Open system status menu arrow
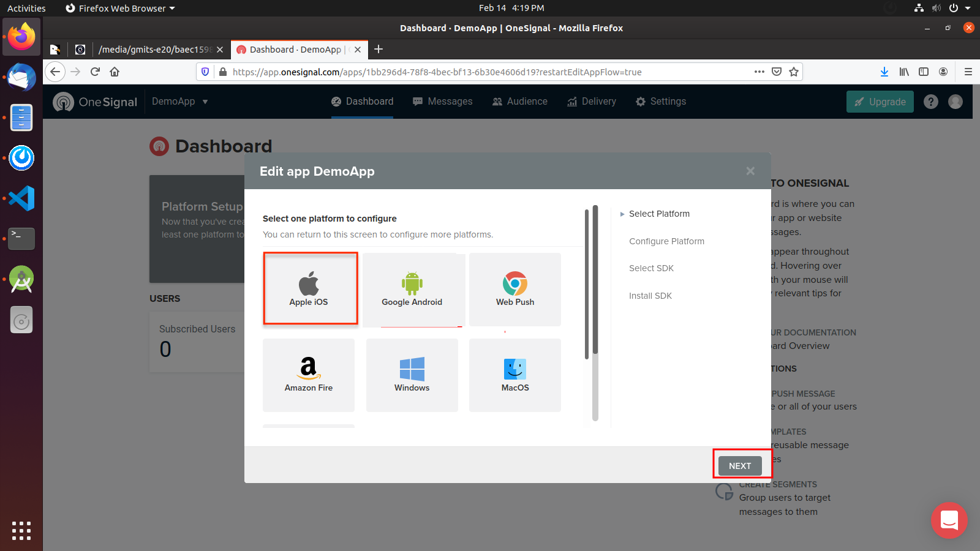Screen dimensions: 980x551 pos(968,8)
